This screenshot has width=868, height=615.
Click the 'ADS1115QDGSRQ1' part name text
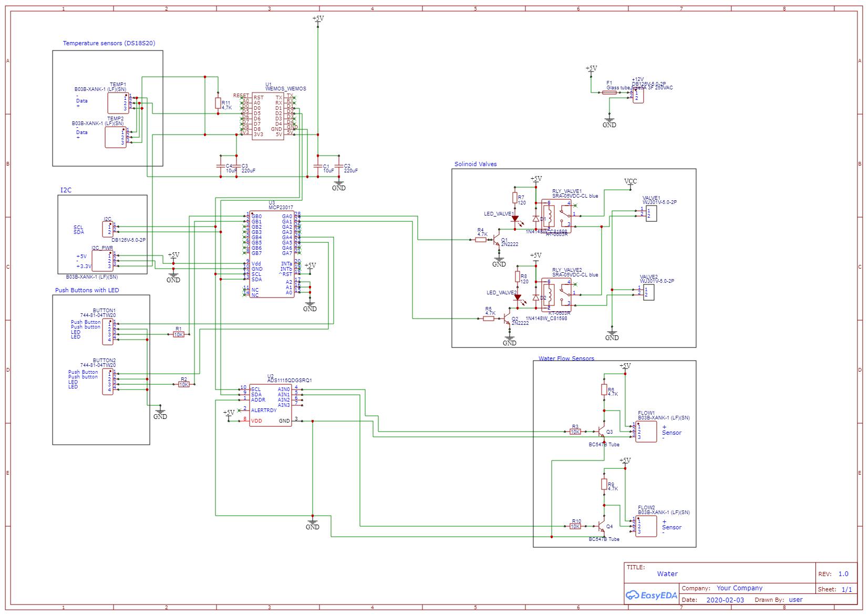[290, 380]
